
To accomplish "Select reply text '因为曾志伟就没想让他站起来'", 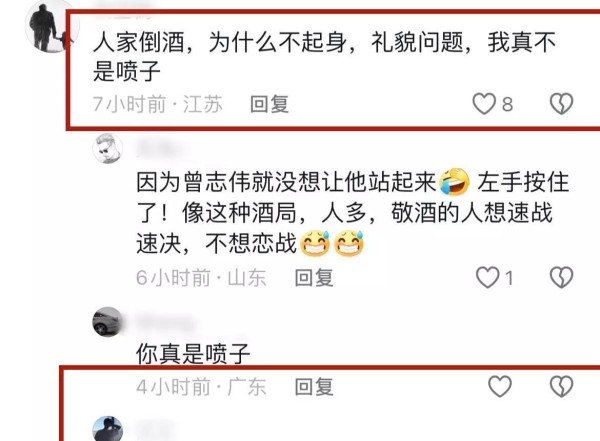I will pos(286,181).
